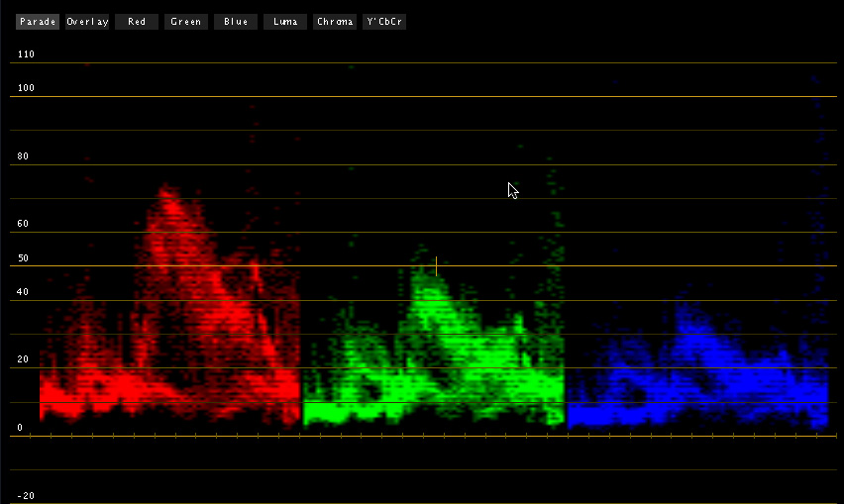Select the Parade scope view
The width and height of the screenshot is (844, 504).
point(37,22)
